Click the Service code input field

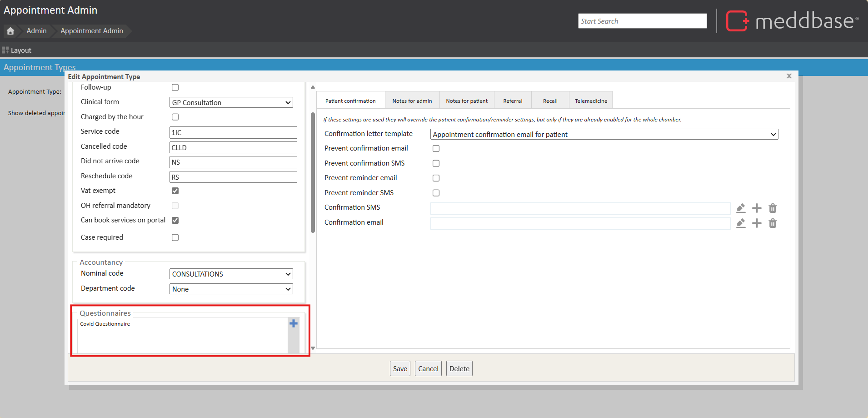tap(233, 133)
